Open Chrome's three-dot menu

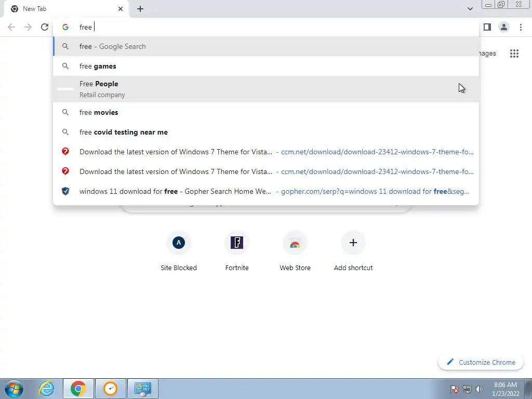tap(521, 27)
